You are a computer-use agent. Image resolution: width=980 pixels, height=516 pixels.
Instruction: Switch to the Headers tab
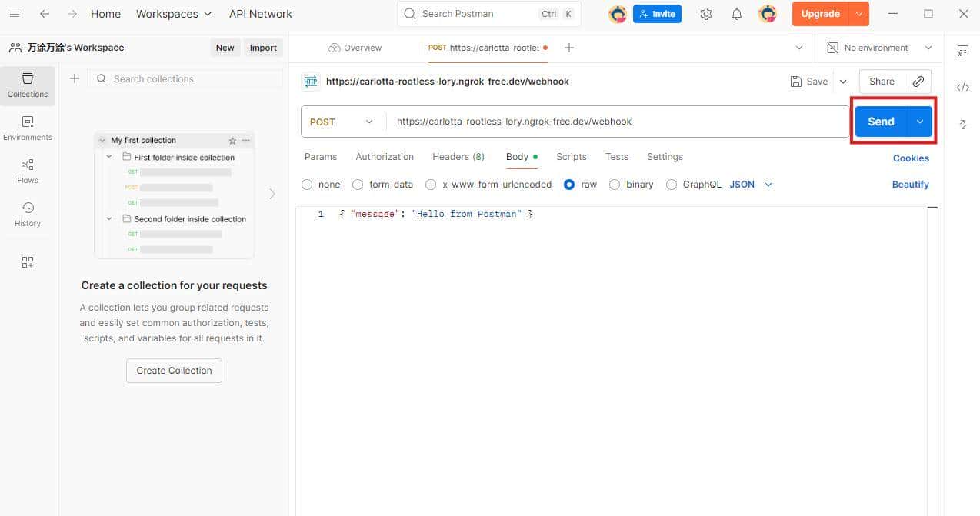pos(458,156)
